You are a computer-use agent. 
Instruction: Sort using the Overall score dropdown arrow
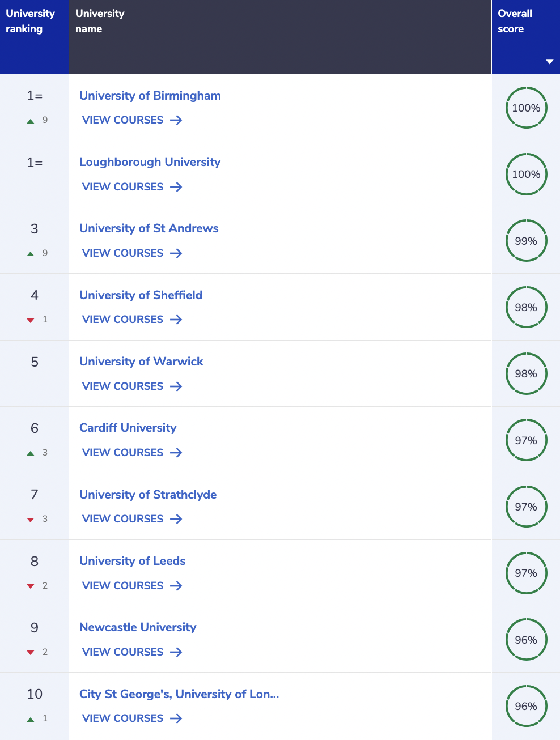click(x=549, y=62)
